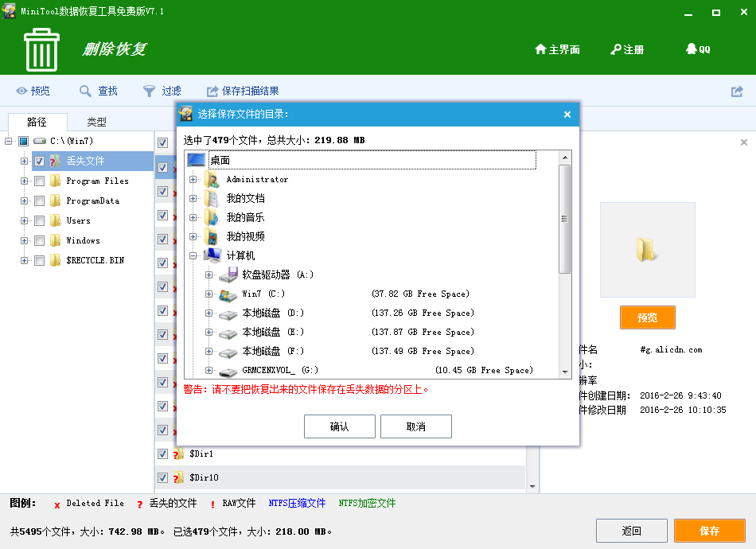The height and width of the screenshot is (549, 756).
Task: Select the 桌面 Desktop entry text
Action: pyautogui.click(x=220, y=160)
